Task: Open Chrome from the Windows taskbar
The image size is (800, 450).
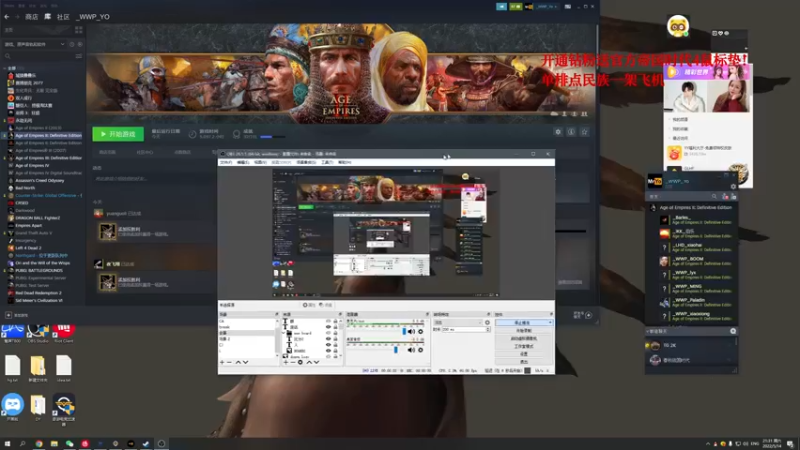Action: pyautogui.click(x=39, y=444)
